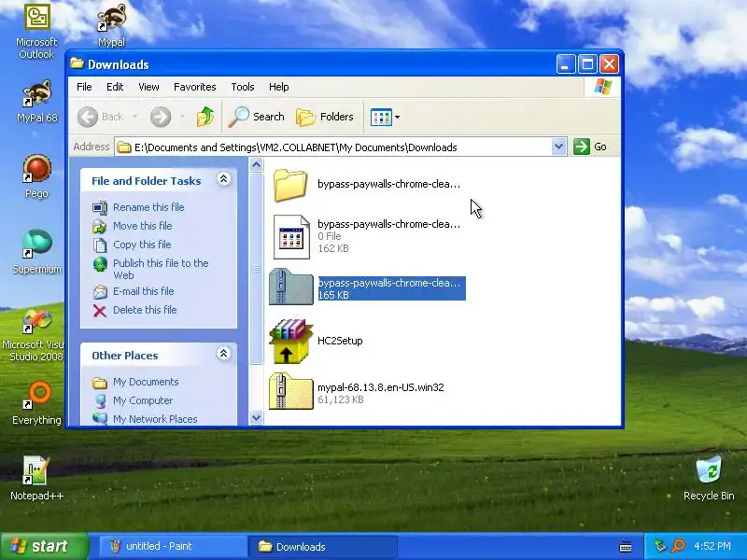Select the mypal-68.13.8.en-US.win32 zip icon
Screen dimensions: 747x560
tap(290, 391)
